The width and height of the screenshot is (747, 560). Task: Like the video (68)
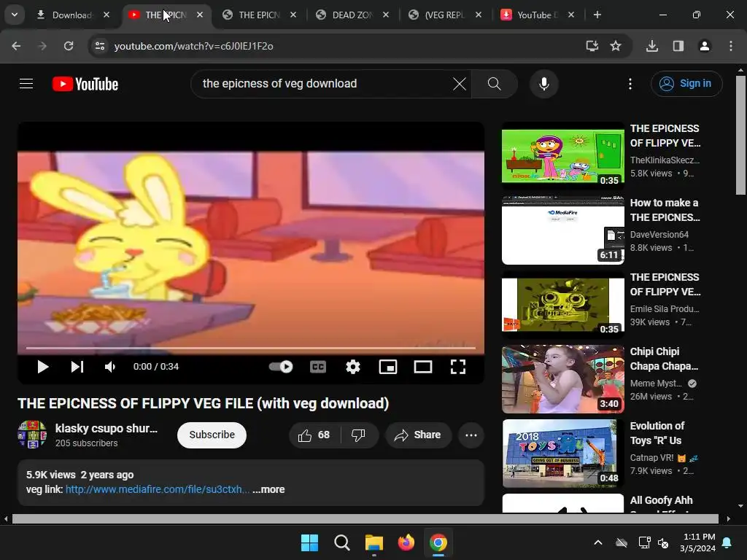pyautogui.click(x=314, y=435)
